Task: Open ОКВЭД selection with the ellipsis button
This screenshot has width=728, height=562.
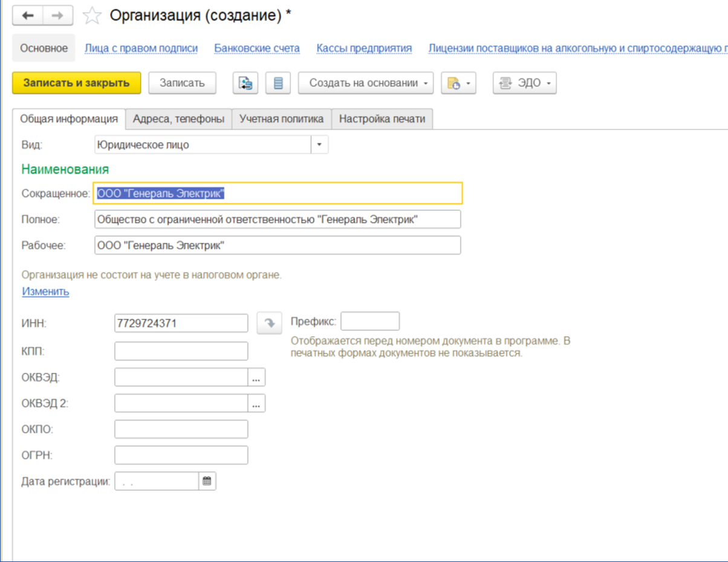Action: 256,377
